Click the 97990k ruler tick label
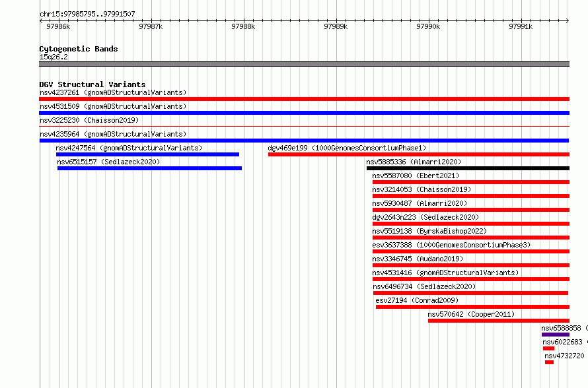Image resolution: width=588 pixels, height=388 pixels. pyautogui.click(x=428, y=26)
